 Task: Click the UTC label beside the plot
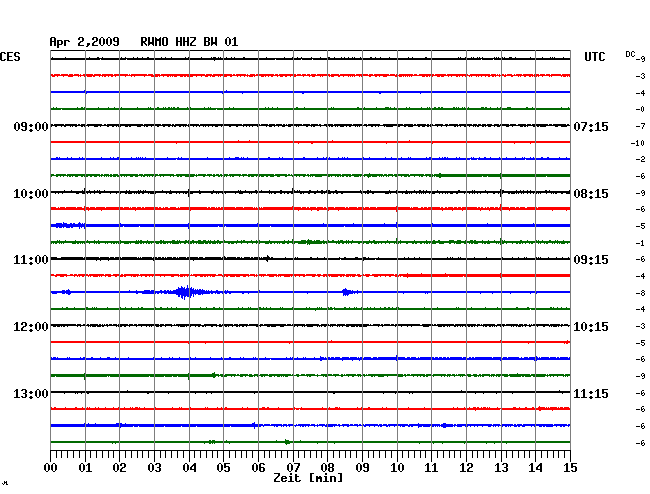click(x=594, y=57)
